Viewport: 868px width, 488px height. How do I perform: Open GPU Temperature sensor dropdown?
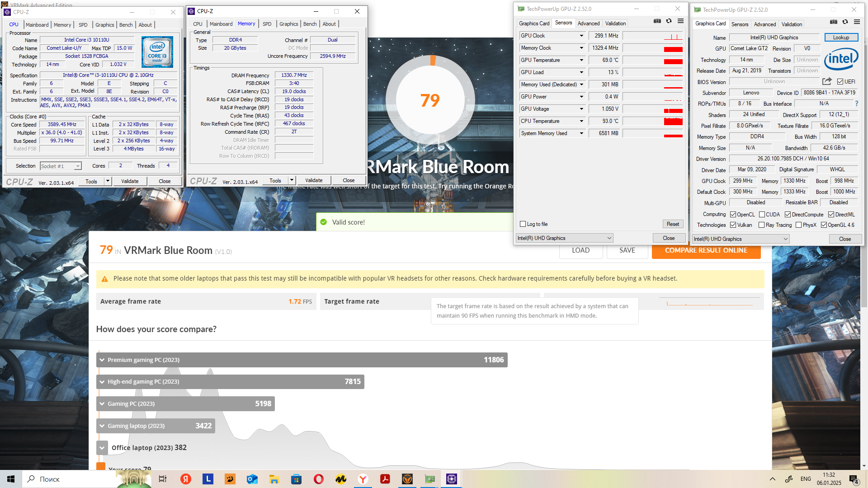581,60
